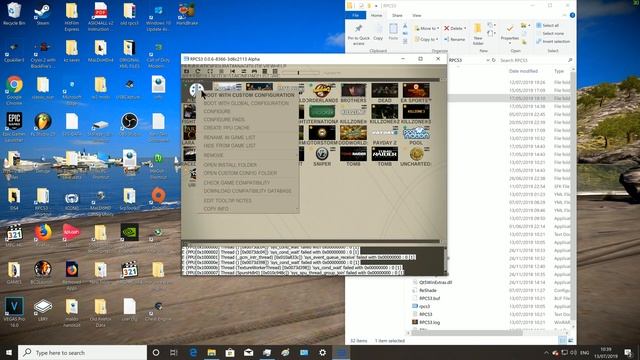Screen dimensions: 640x360
Task: Open Settings gear on the taskbar
Action: pyautogui.click(x=322, y=352)
